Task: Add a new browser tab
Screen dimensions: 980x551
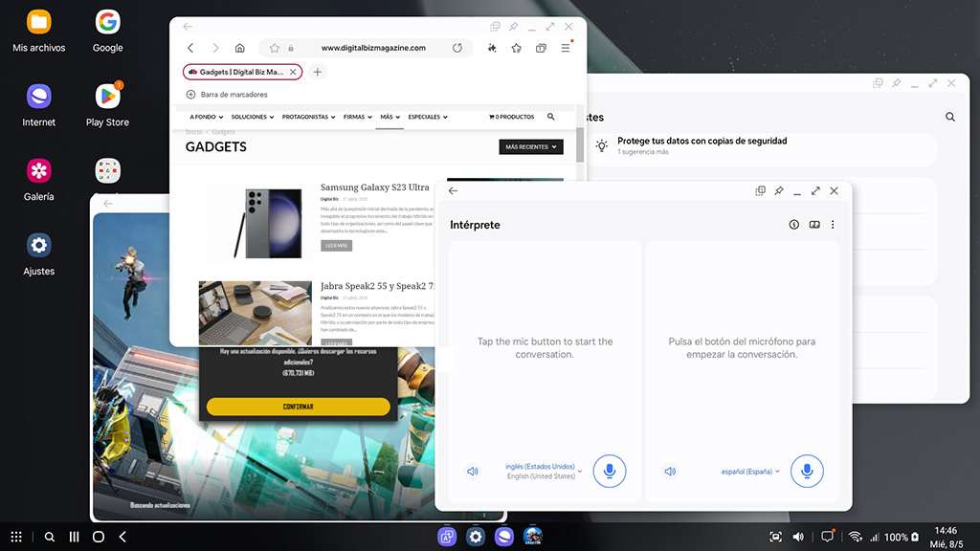Action: pos(318,72)
